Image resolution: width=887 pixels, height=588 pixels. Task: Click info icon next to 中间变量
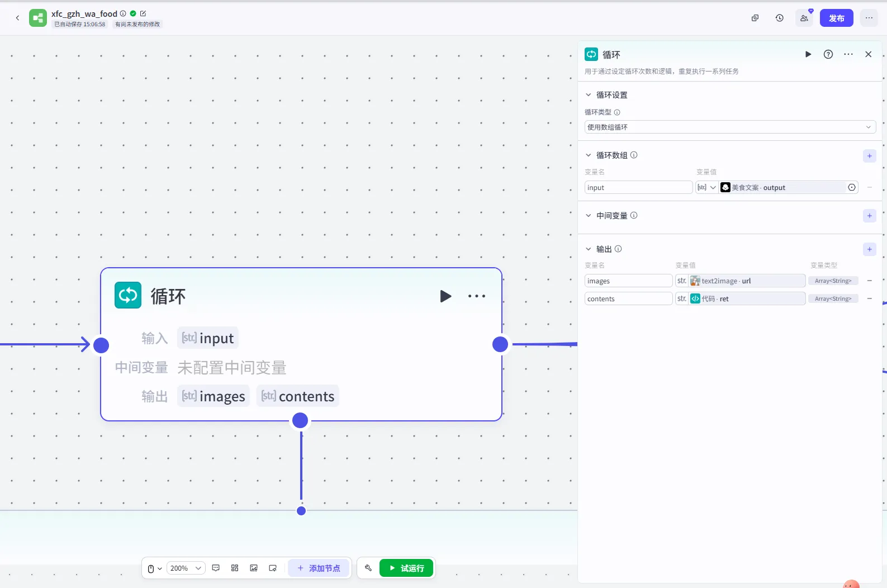(634, 215)
